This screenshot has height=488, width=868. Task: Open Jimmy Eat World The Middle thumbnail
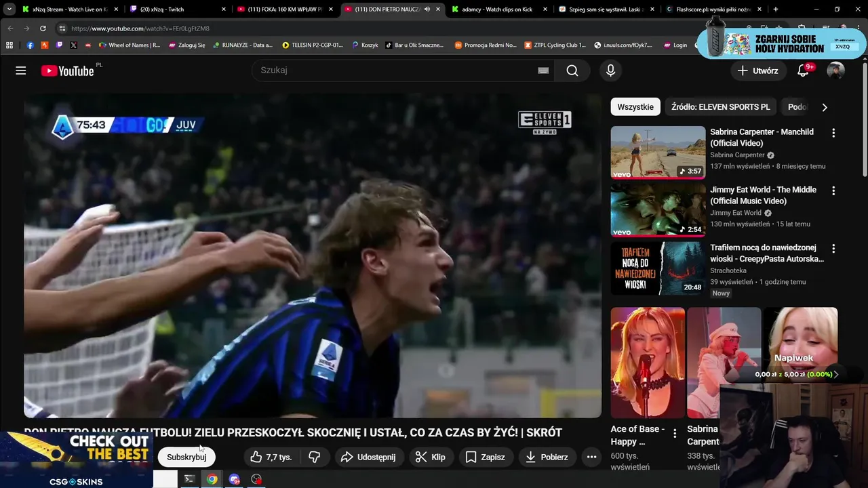658,210
